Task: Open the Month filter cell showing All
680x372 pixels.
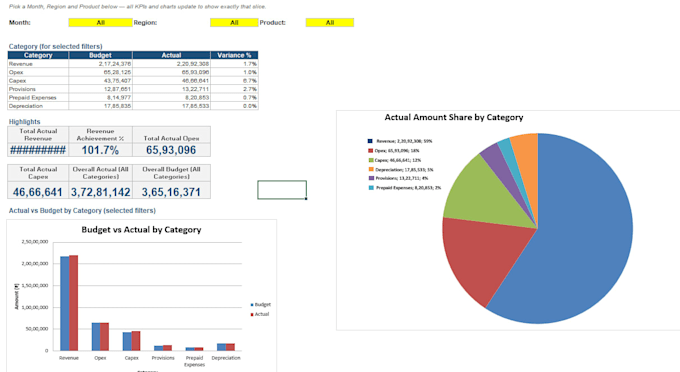Action: pyautogui.click(x=100, y=23)
